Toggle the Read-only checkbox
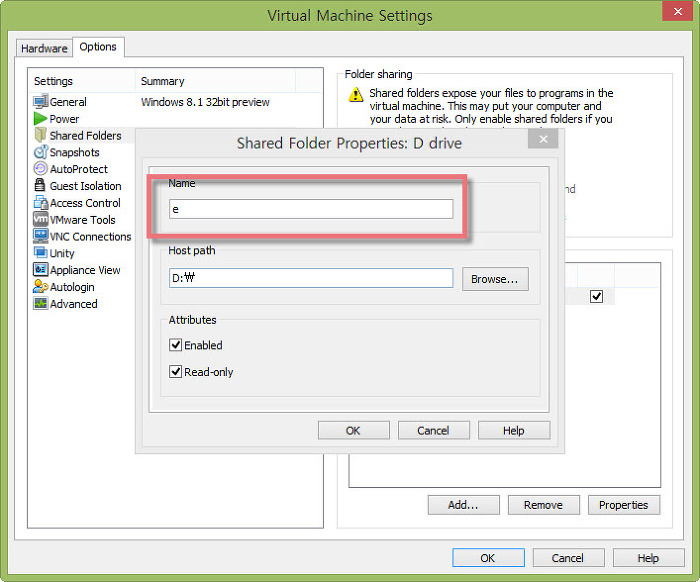 [176, 372]
